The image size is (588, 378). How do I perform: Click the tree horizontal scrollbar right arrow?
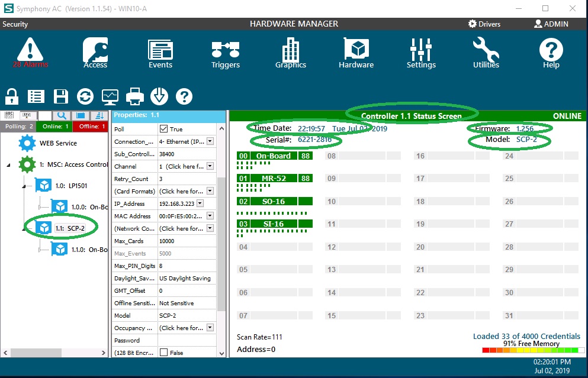[104, 353]
